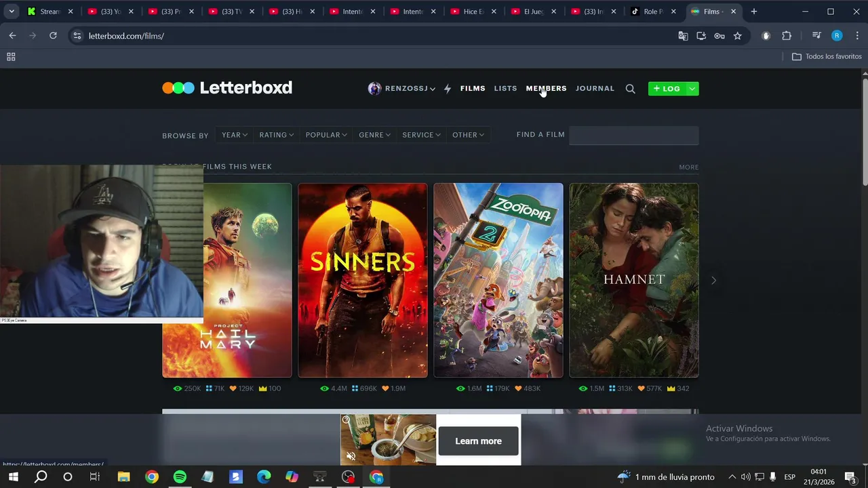Open the OBS Studio taskbar icon
The width and height of the screenshot is (868, 488).
tap(348, 476)
